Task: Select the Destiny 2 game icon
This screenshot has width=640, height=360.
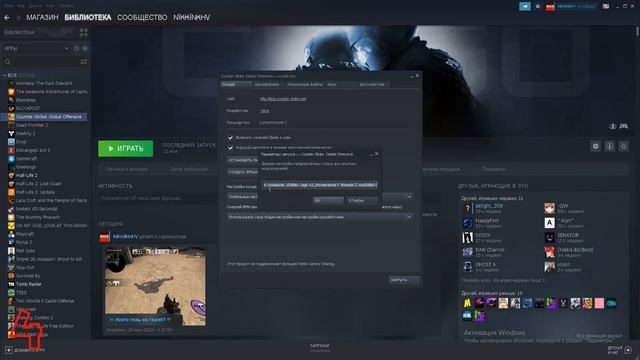Action: pyautogui.click(x=11, y=133)
